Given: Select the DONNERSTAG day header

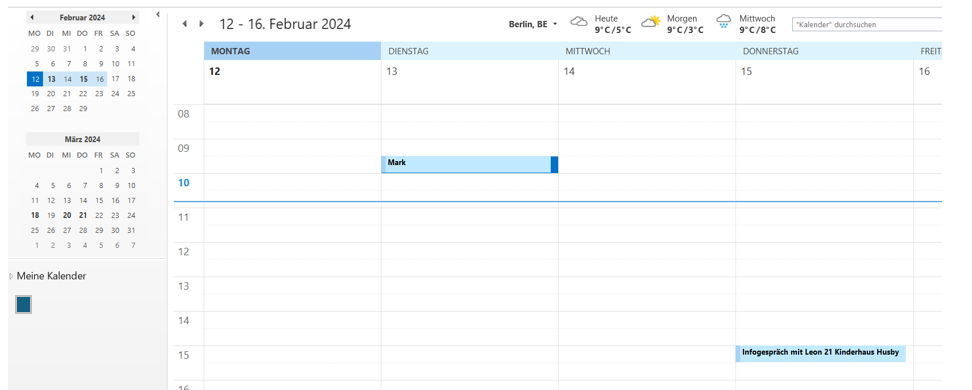Looking at the screenshot, I should pos(824,51).
